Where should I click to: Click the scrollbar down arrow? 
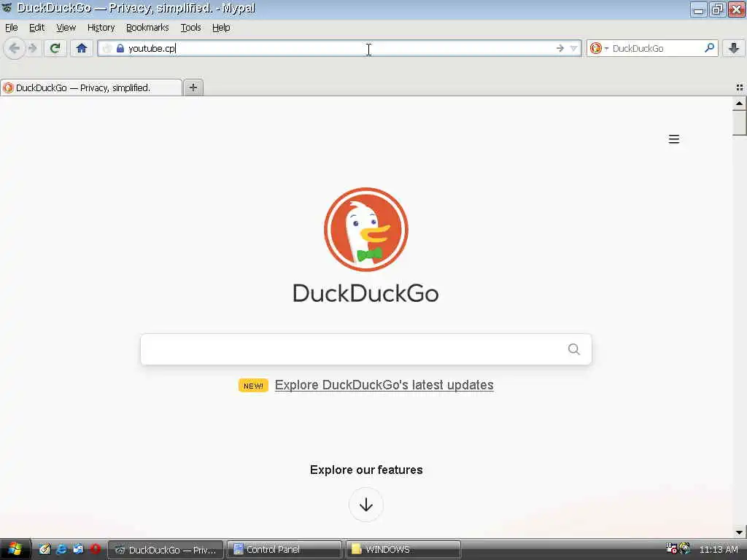[740, 532]
